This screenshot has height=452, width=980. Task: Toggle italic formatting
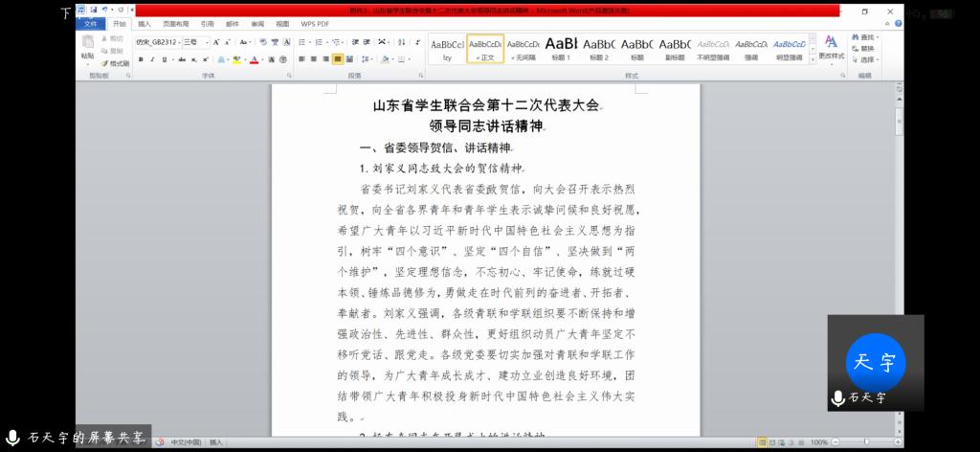click(x=153, y=59)
